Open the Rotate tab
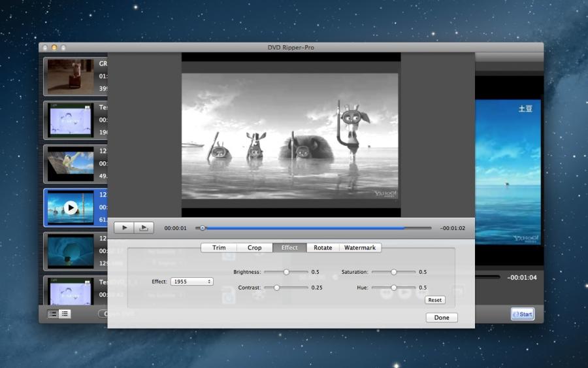This screenshot has height=368, width=588. tap(323, 248)
